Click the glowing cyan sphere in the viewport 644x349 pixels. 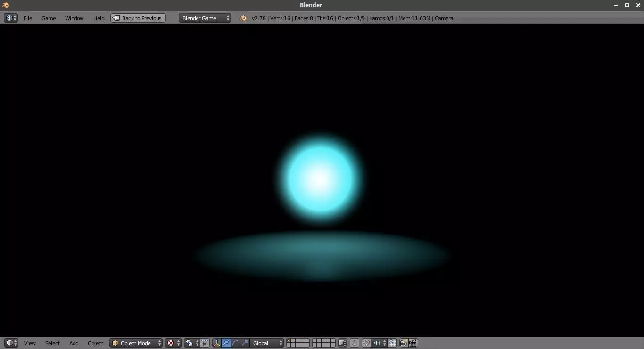click(320, 179)
